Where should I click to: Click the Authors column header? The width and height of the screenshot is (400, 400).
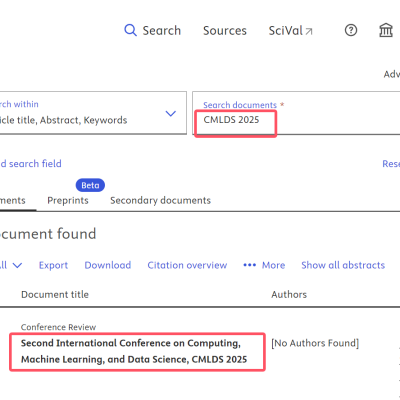click(289, 295)
